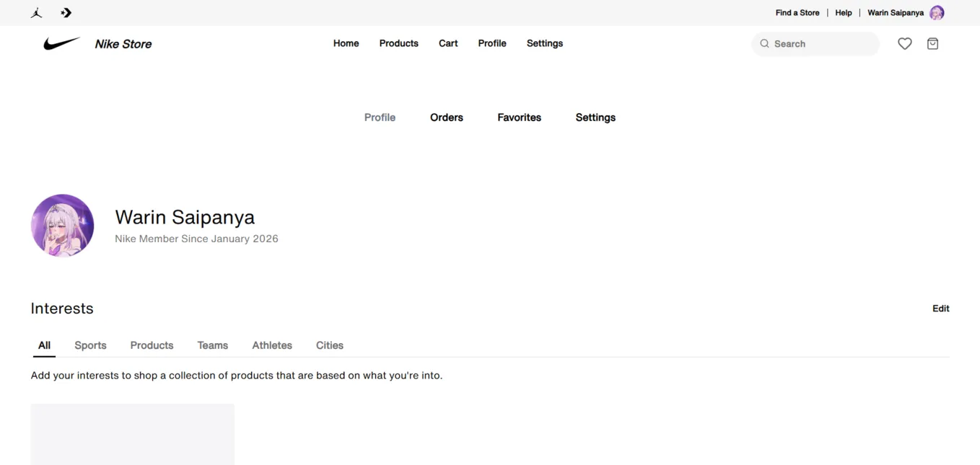The width and height of the screenshot is (980, 465).
Task: Click the large profile avatar picture
Action: click(x=63, y=226)
